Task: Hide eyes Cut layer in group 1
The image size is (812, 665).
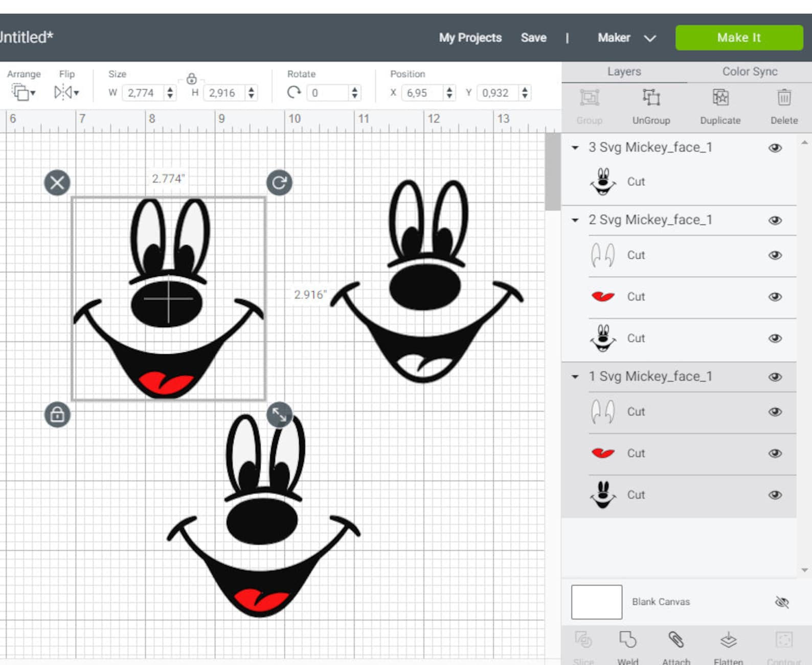Action: point(775,411)
